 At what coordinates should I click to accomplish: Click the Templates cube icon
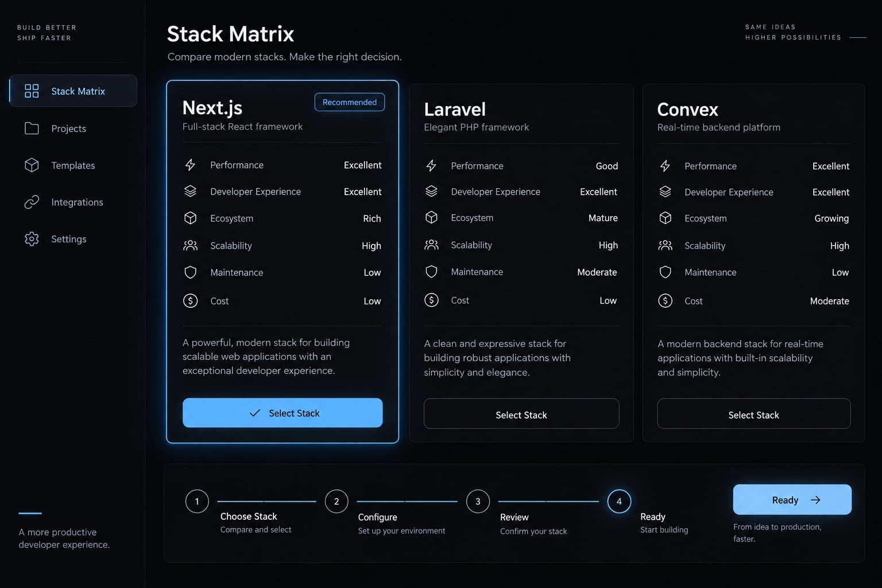point(32,165)
